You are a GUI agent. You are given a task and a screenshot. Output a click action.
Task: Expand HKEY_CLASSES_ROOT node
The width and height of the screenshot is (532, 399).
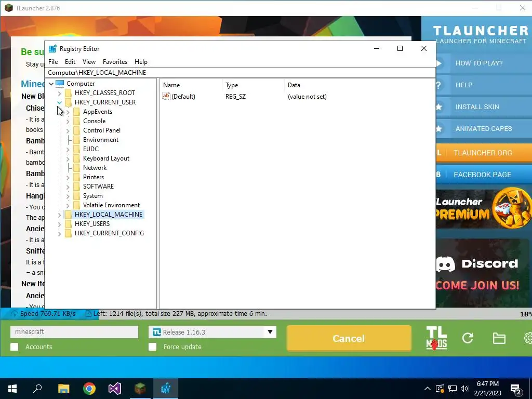point(59,93)
